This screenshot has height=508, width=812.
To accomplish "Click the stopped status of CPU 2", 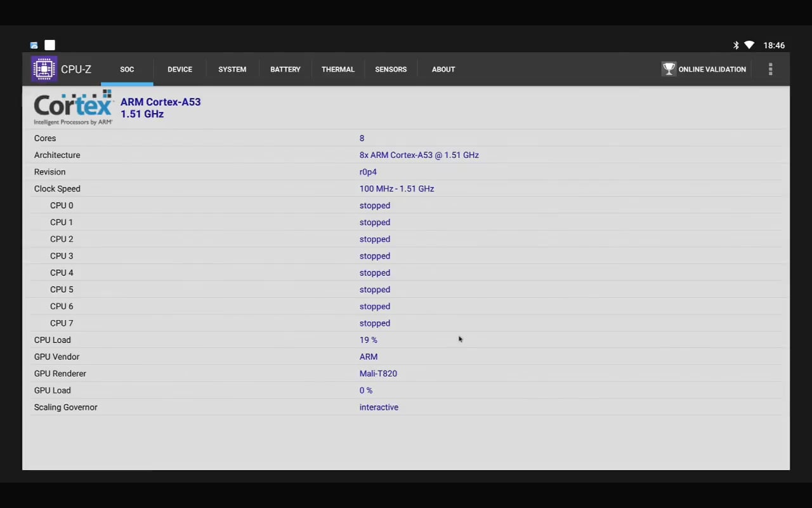I will (375, 239).
